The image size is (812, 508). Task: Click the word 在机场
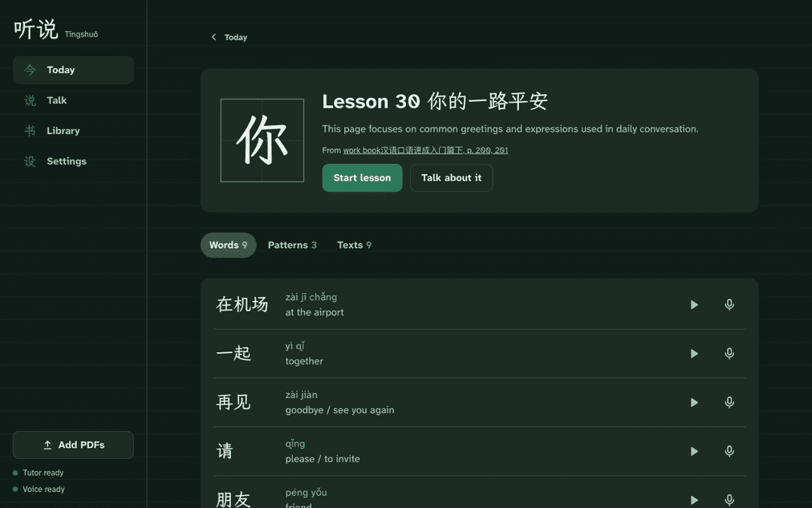pos(242,304)
